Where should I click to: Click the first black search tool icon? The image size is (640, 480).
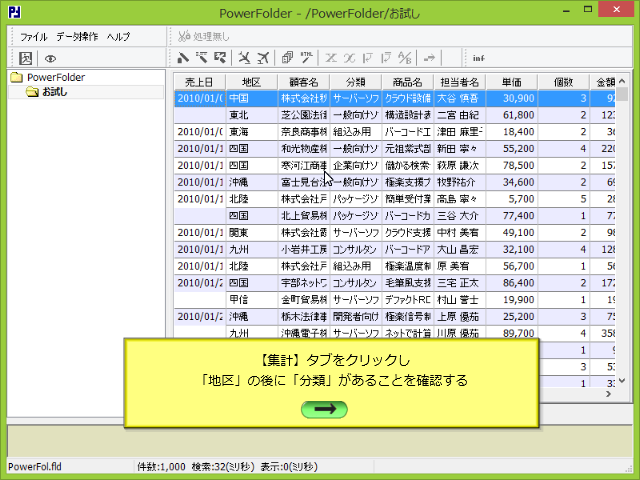click(183, 58)
